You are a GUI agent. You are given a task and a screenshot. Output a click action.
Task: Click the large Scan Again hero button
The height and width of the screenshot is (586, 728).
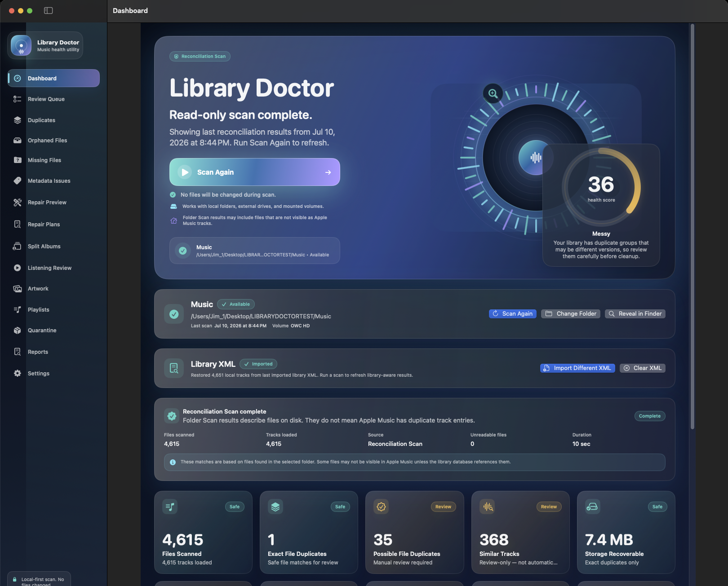254,172
